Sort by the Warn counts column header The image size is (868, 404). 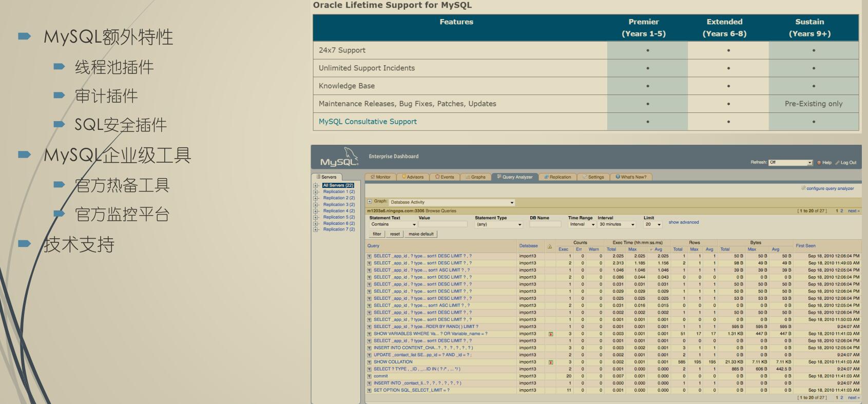pyautogui.click(x=593, y=249)
